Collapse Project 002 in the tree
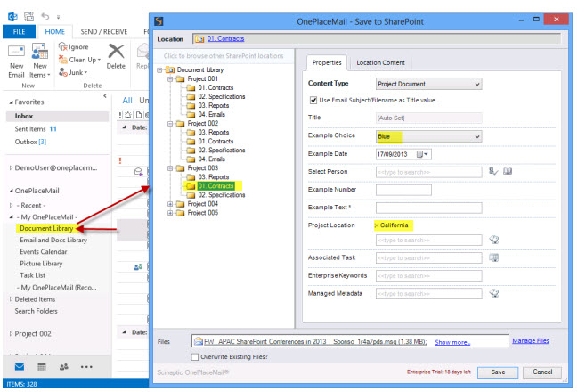Viewport: 586px width, 392px height. click(170, 123)
